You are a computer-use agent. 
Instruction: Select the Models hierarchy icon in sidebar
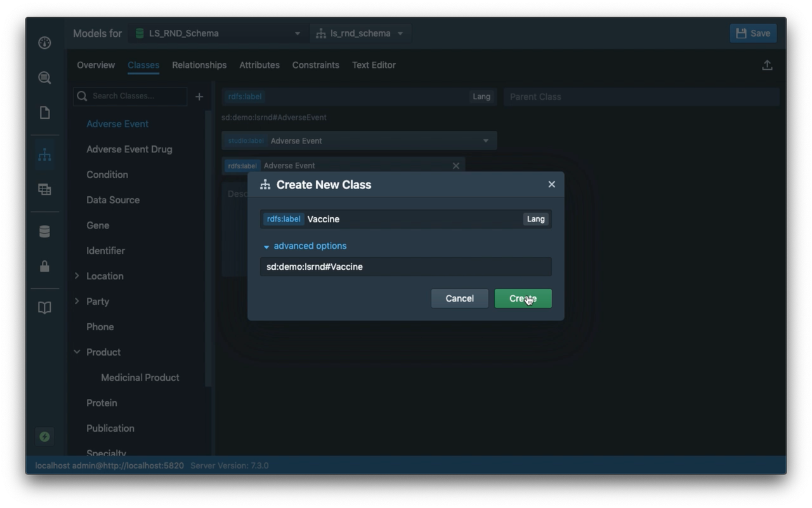click(x=44, y=155)
